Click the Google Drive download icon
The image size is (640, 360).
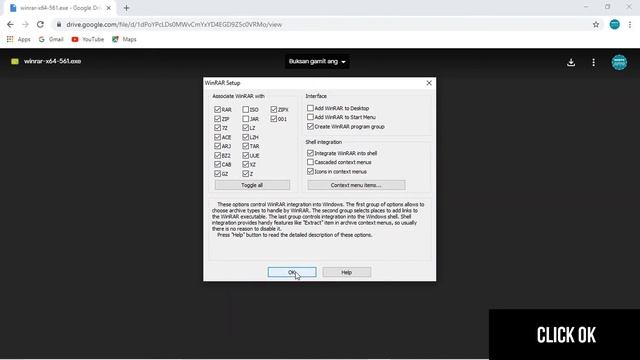pos(571,62)
